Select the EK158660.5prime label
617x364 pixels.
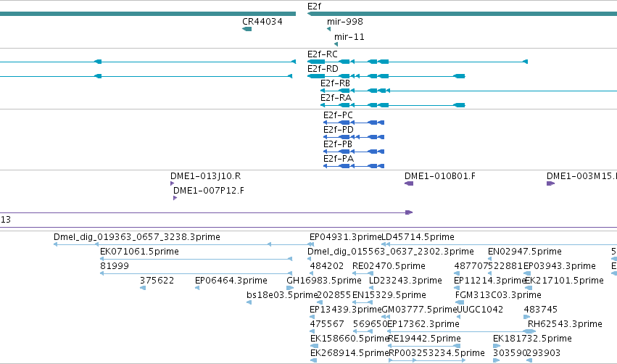tap(349, 339)
